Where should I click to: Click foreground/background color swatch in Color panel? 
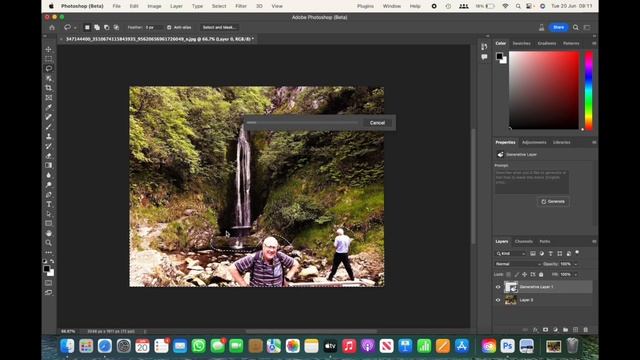pyautogui.click(x=501, y=58)
